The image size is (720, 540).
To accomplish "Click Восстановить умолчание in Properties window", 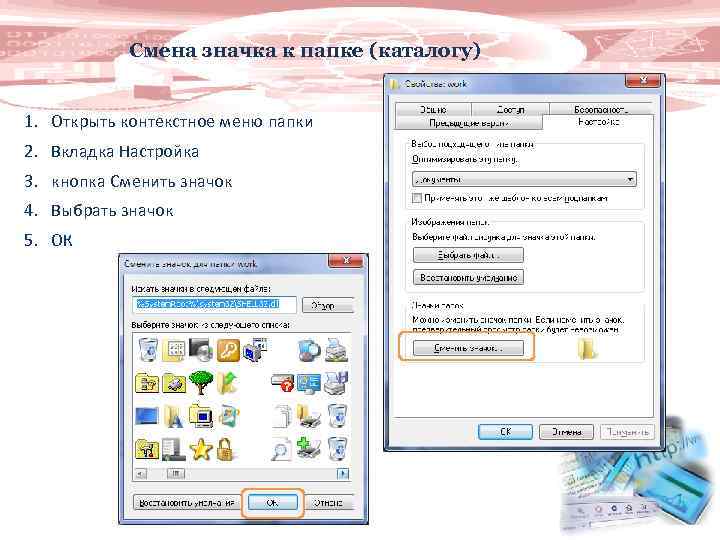I will (x=468, y=278).
